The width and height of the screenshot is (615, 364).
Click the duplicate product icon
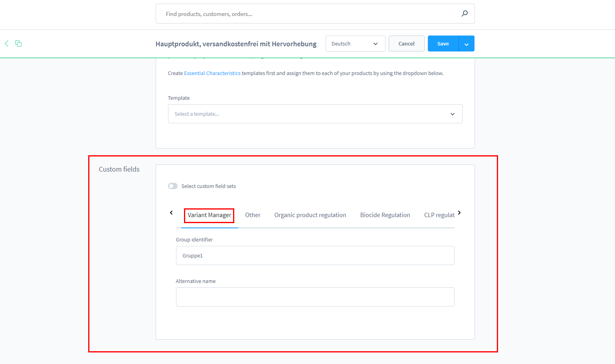point(18,44)
